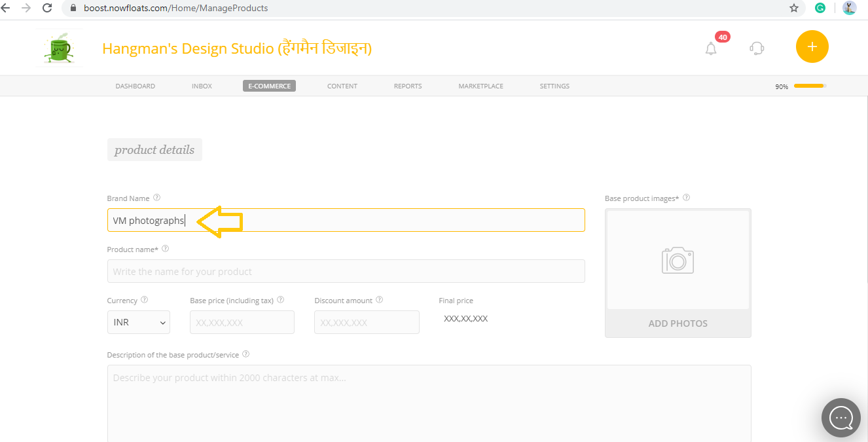Open the Grammarly extension icon

coord(820,8)
